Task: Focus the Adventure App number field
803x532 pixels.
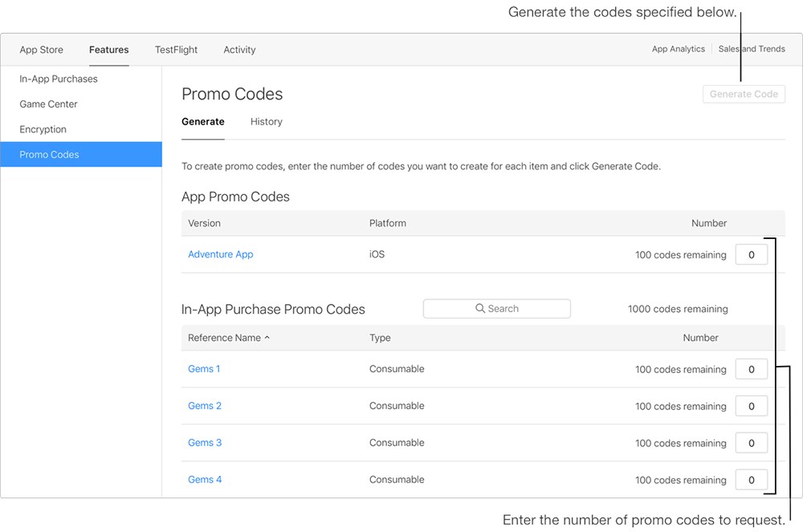Action: 751,255
